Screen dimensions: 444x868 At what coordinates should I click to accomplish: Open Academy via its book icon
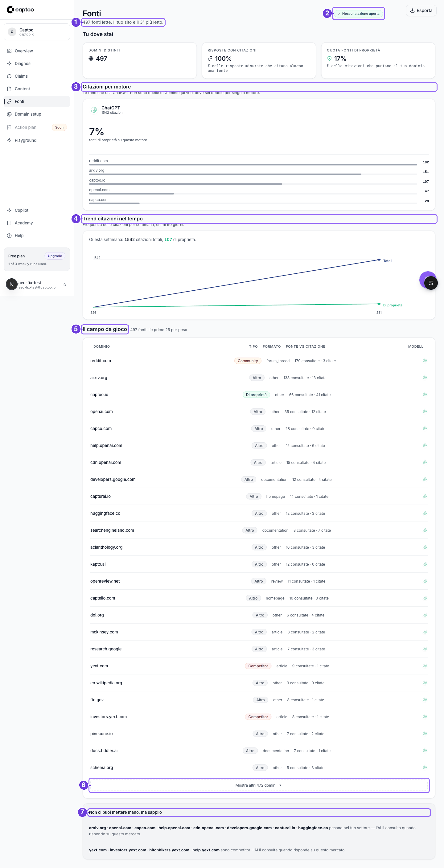click(9, 223)
